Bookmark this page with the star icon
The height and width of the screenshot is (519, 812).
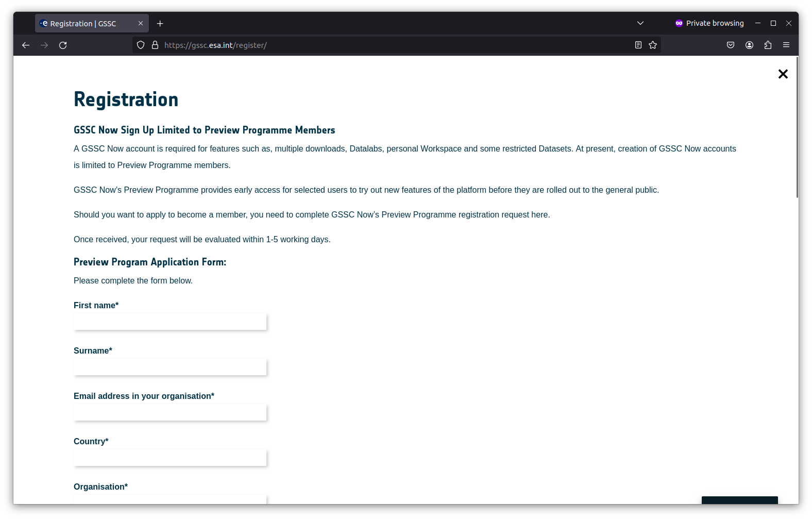click(x=653, y=45)
